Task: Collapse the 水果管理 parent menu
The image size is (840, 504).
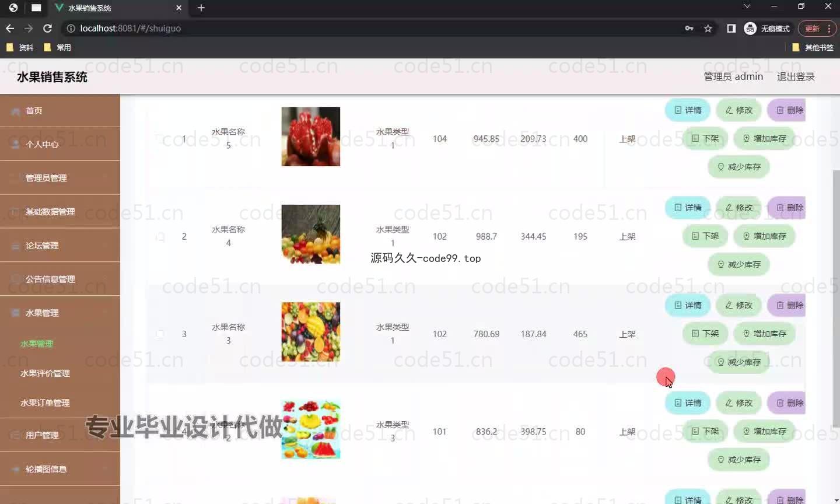Action: tap(60, 313)
